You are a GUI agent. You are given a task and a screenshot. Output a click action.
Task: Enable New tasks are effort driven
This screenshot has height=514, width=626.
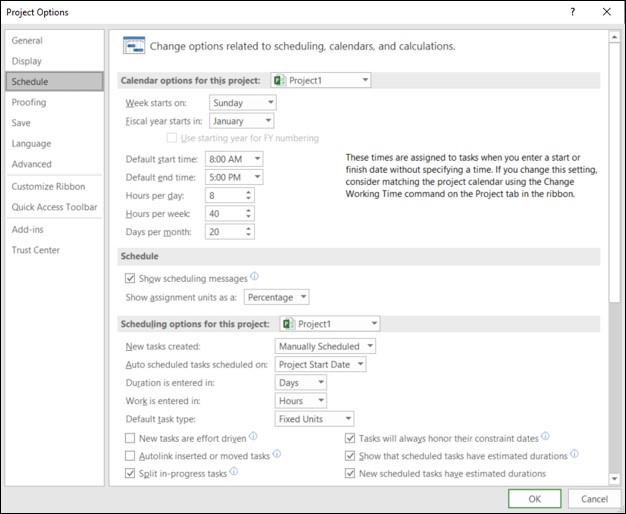(130, 438)
